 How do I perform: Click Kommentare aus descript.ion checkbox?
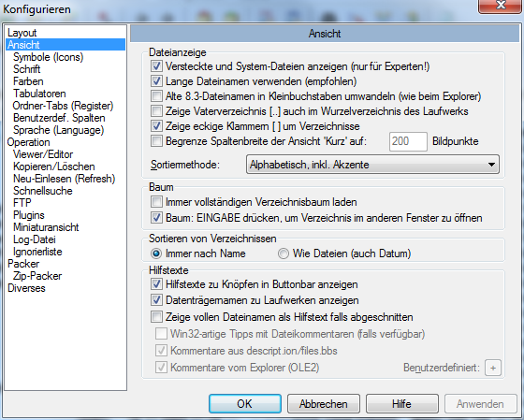click(x=161, y=351)
